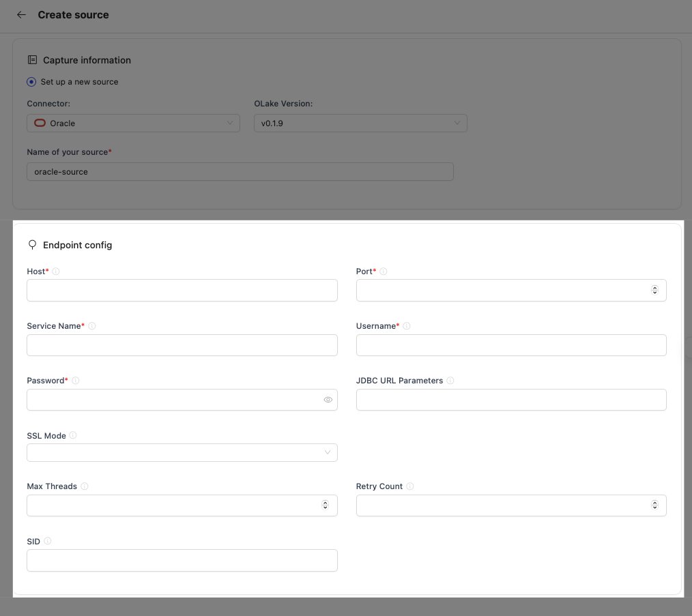Image resolution: width=692 pixels, height=616 pixels.
Task: Click the Retry Count info icon
Action: tap(410, 486)
